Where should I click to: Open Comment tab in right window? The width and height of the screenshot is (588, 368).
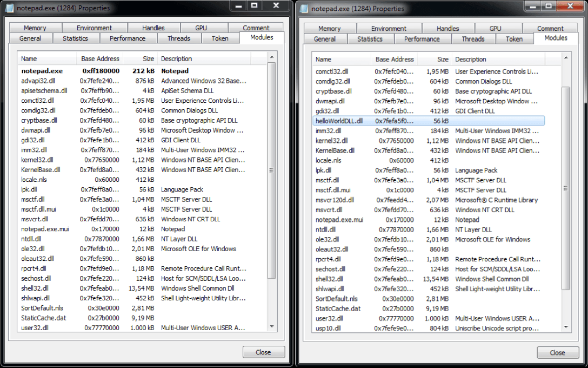click(550, 29)
